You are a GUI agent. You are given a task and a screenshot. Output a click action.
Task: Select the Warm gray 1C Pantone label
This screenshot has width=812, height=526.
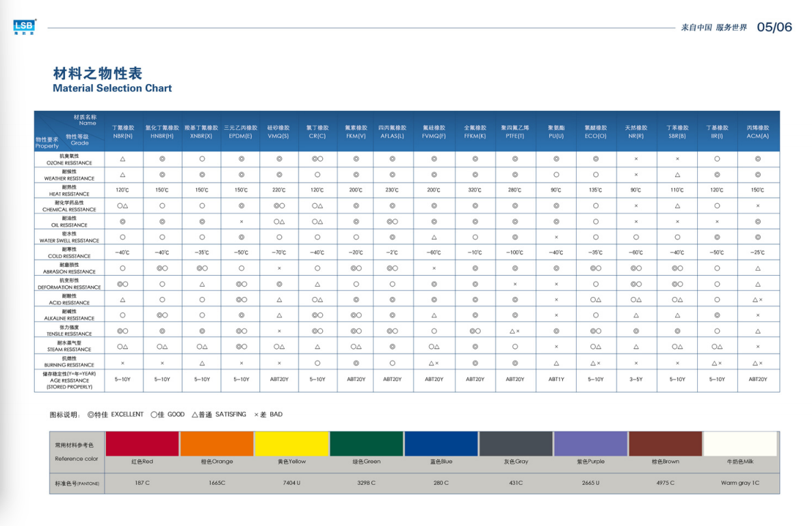tap(739, 483)
